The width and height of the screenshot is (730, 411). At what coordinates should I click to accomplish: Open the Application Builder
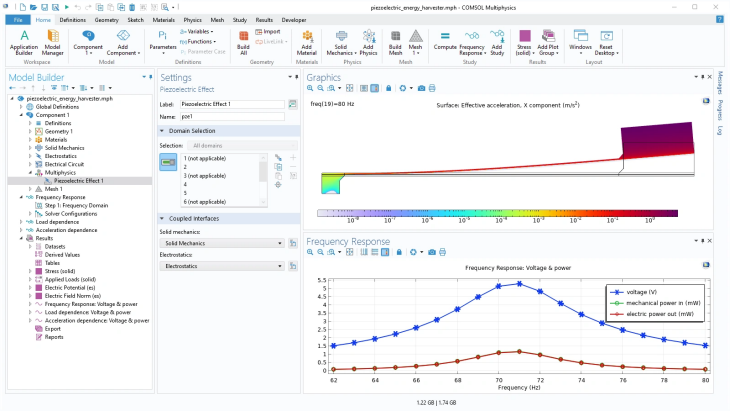[24, 42]
